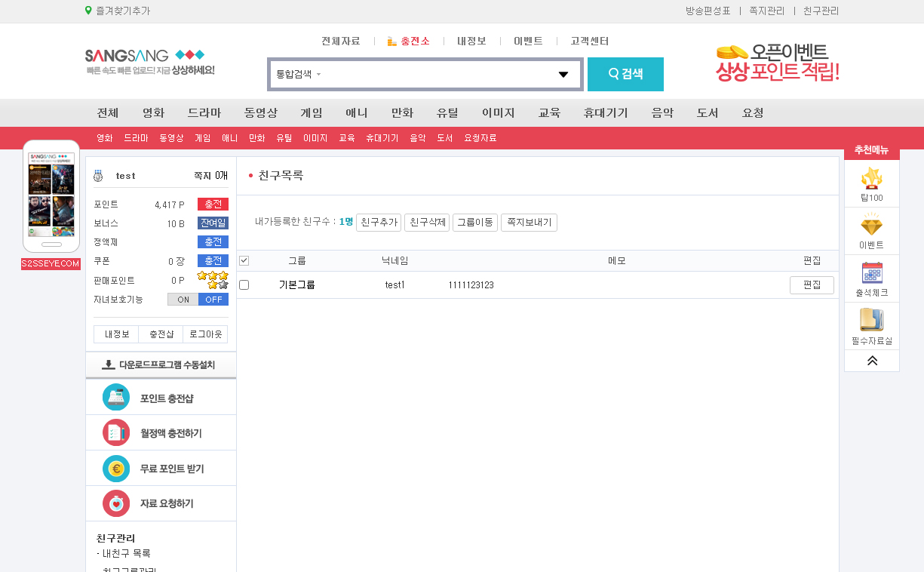Expand the search category dropdown arrow
The image size is (924, 572).
click(x=563, y=74)
